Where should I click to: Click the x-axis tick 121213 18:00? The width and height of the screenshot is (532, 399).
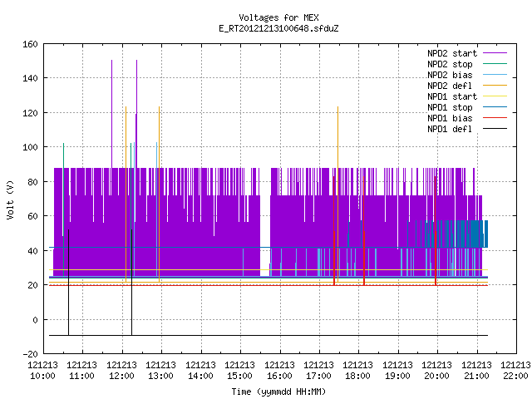[358, 371]
